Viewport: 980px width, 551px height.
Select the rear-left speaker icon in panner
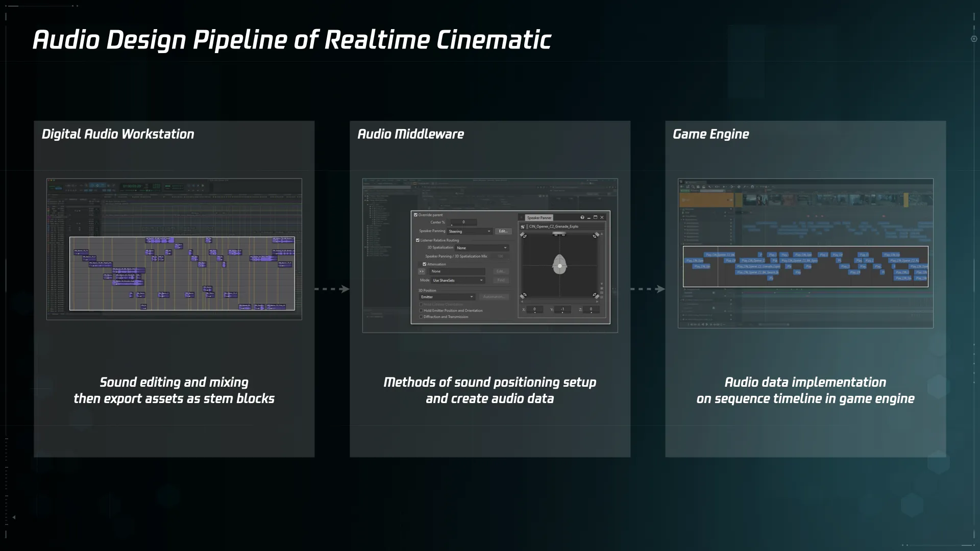tap(523, 296)
